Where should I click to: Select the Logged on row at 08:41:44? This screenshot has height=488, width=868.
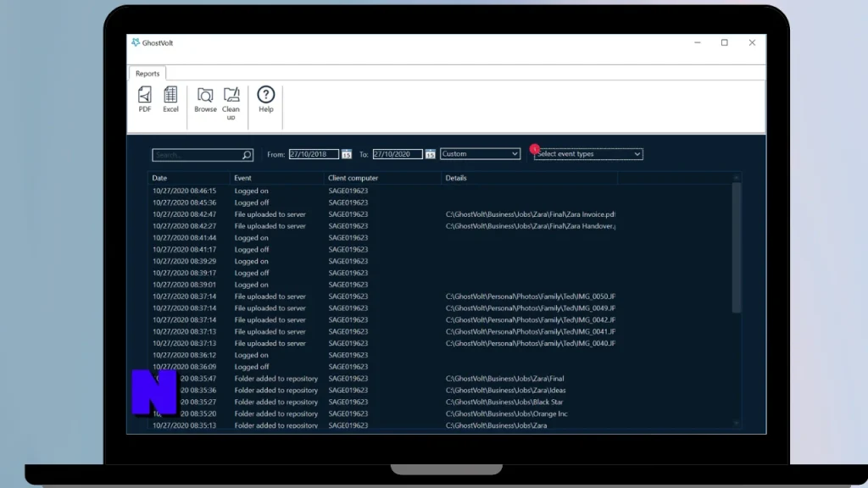pyautogui.click(x=440, y=238)
